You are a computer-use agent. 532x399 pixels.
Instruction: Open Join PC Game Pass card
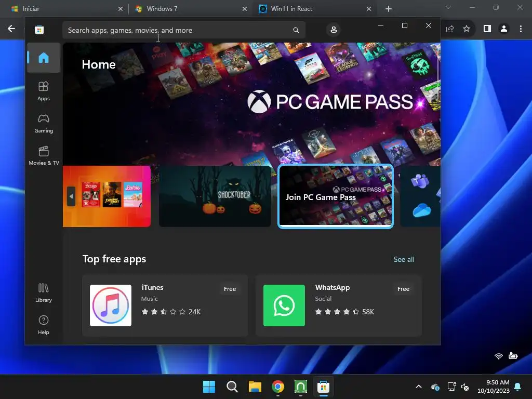point(336,196)
